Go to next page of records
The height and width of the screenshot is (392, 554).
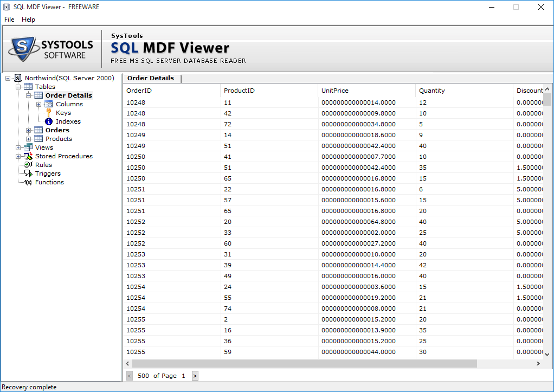(195, 376)
